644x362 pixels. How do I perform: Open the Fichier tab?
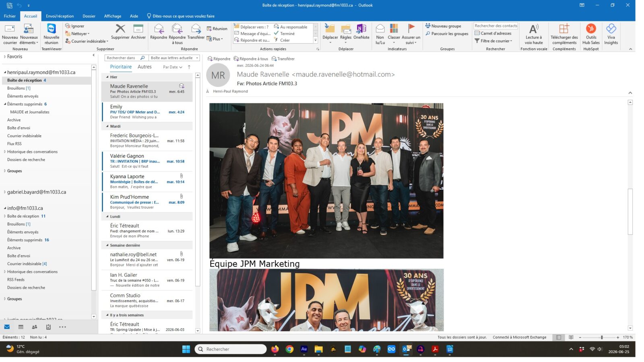tap(10, 16)
